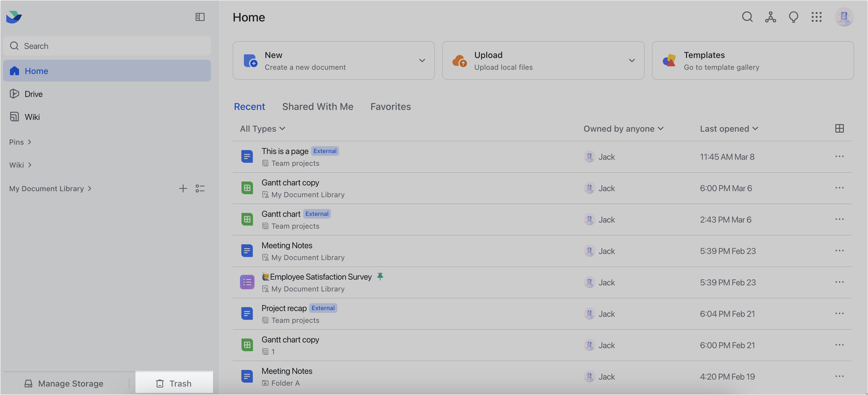Click the app switcher grid icon
Viewport: 868px width, 395px height.
tap(817, 17)
